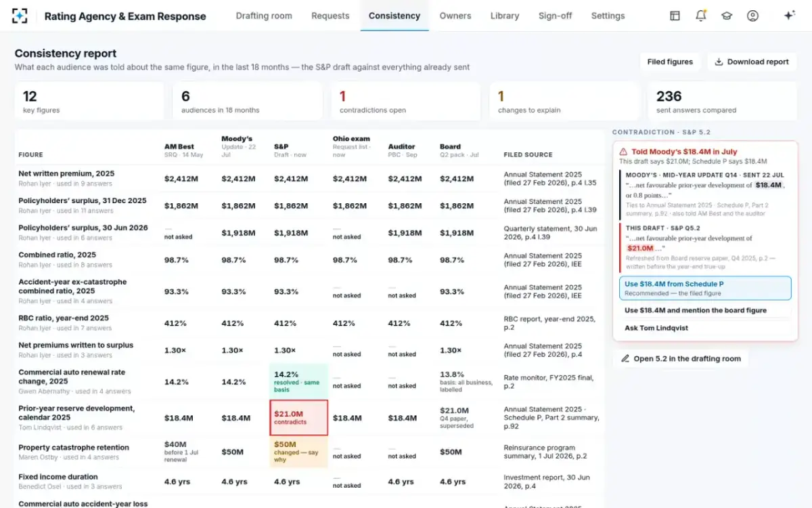This screenshot has height=508, width=812.
Task: Click the Download report button
Action: (x=752, y=62)
